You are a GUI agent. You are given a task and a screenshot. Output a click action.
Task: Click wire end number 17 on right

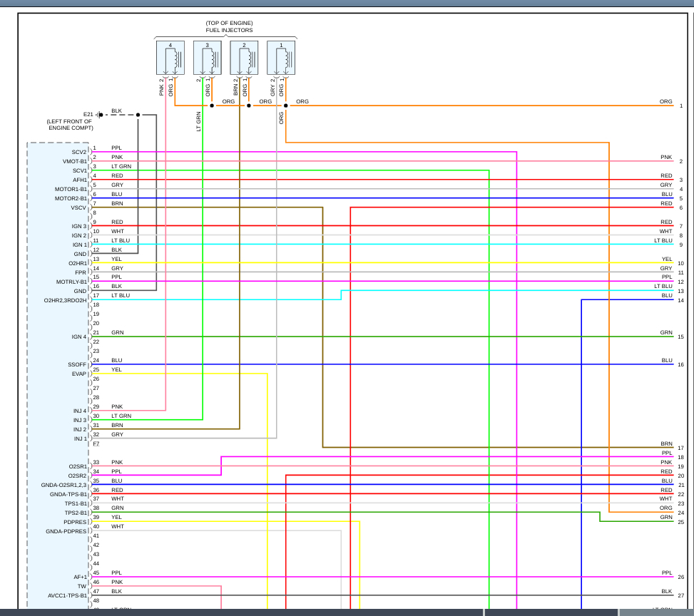click(x=681, y=448)
